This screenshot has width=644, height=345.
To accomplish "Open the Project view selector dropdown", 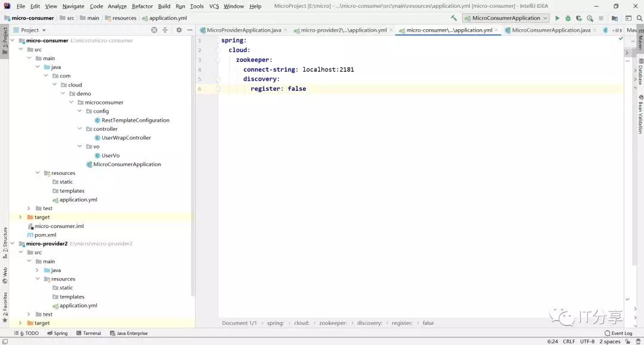I will click(30, 30).
